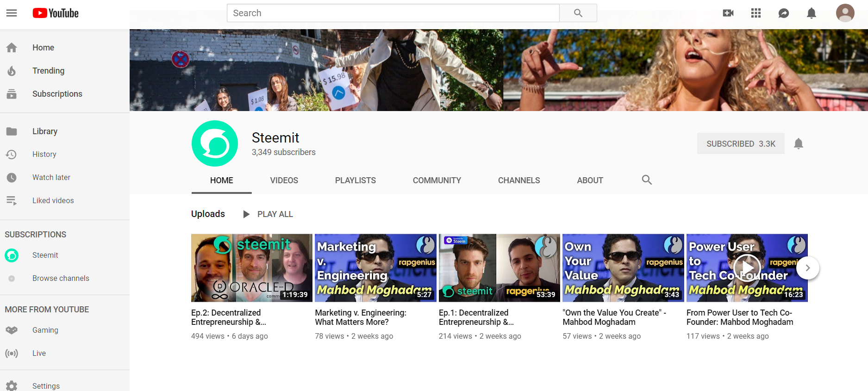Switch to the CHANNELS tab
This screenshot has height=391, width=868.
click(519, 180)
